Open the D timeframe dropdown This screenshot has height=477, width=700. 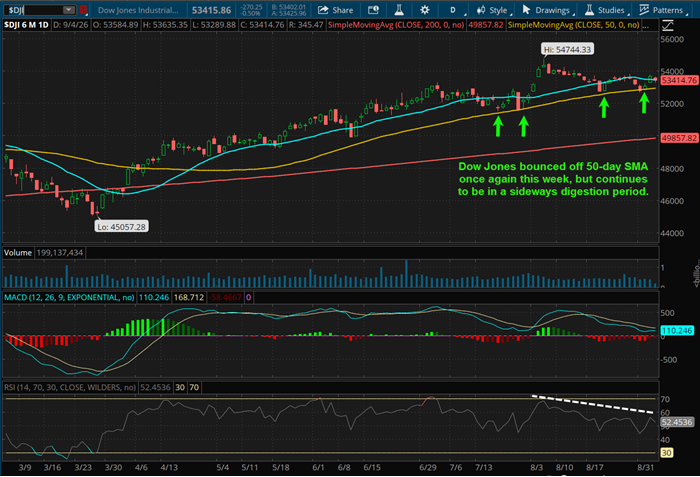tap(454, 10)
